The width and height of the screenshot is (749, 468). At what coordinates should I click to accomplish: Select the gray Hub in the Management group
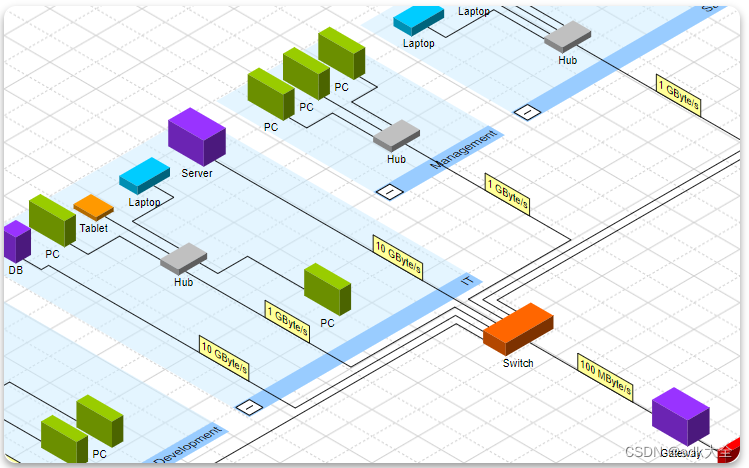pos(396,136)
